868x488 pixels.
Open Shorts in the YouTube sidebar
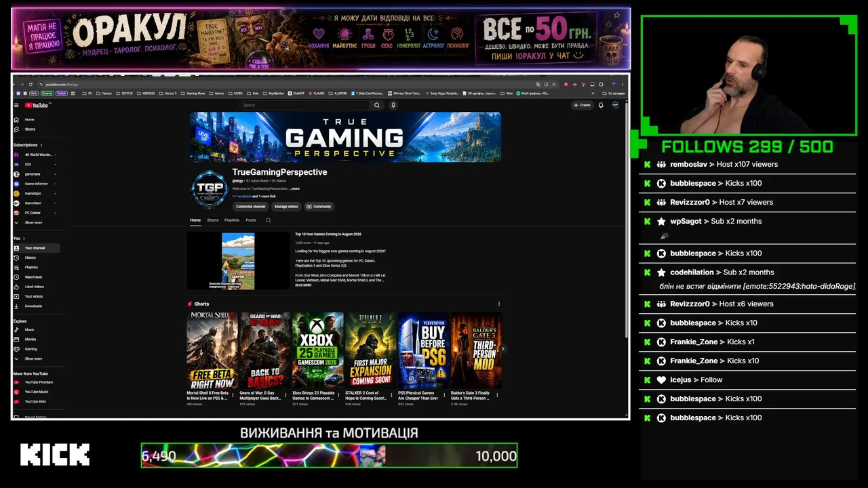35,129
